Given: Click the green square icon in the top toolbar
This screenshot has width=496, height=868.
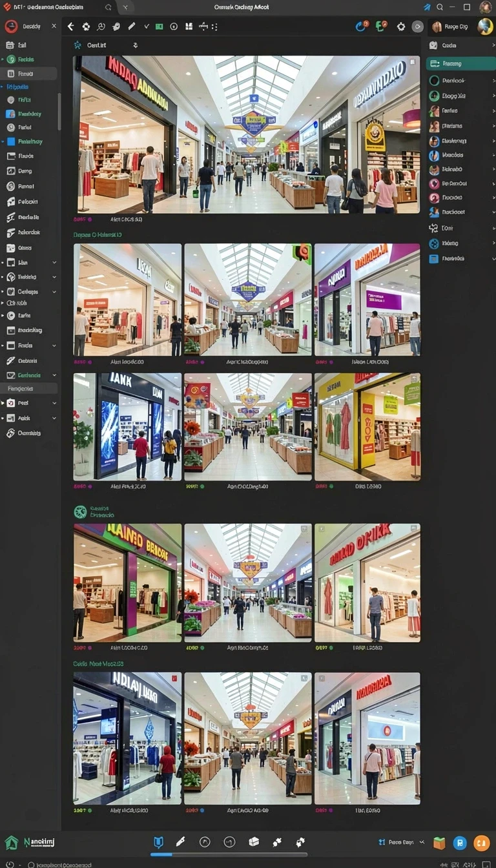Looking at the screenshot, I should (x=160, y=26).
